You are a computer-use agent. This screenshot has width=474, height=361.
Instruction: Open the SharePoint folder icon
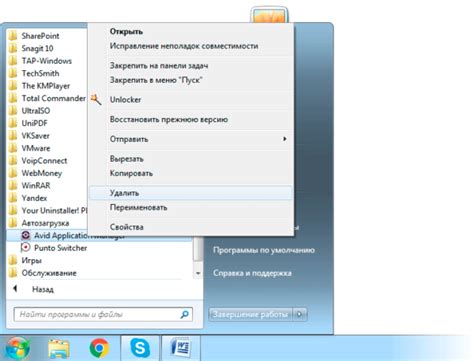(13, 36)
